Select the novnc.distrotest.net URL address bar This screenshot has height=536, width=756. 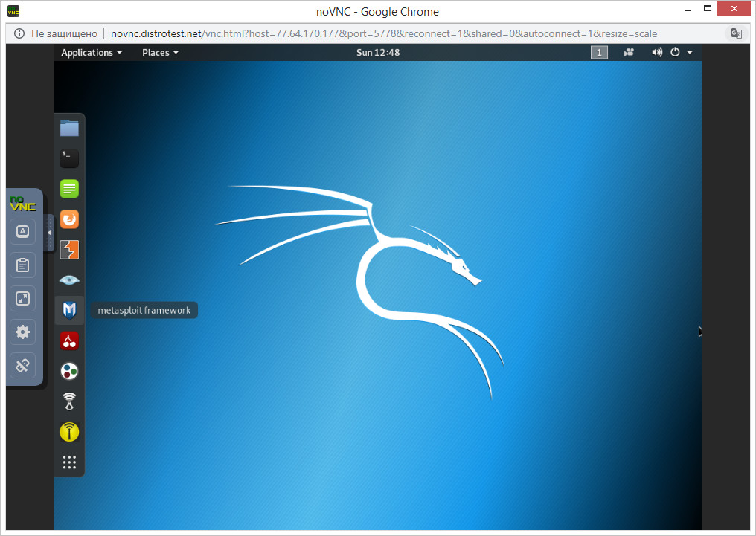(384, 33)
